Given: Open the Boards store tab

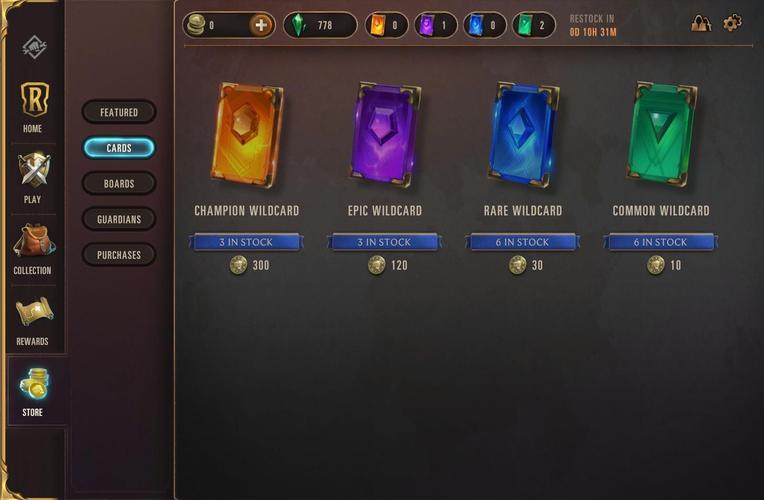Looking at the screenshot, I should (119, 184).
